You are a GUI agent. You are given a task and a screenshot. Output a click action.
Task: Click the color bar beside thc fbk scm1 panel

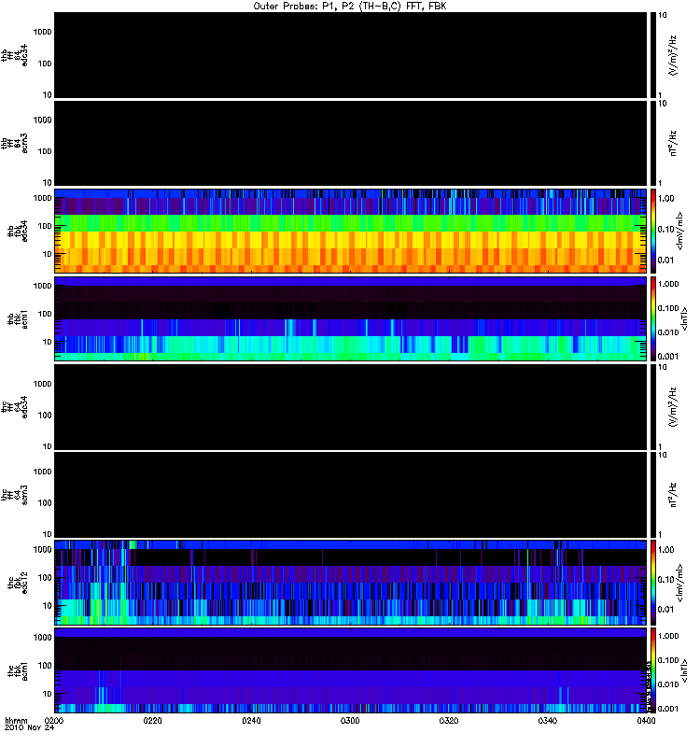pos(653,670)
